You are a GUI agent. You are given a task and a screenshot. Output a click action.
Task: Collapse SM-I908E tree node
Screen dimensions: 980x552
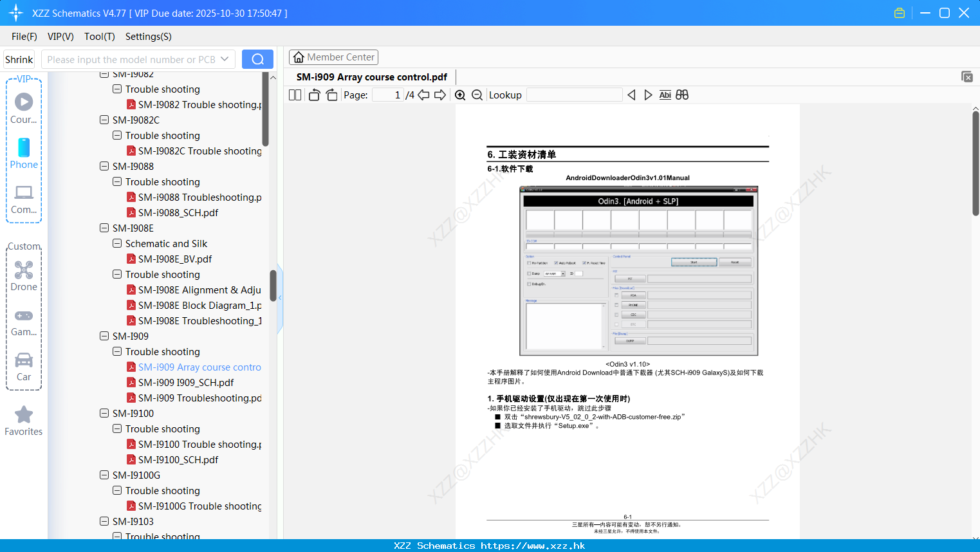pos(104,228)
